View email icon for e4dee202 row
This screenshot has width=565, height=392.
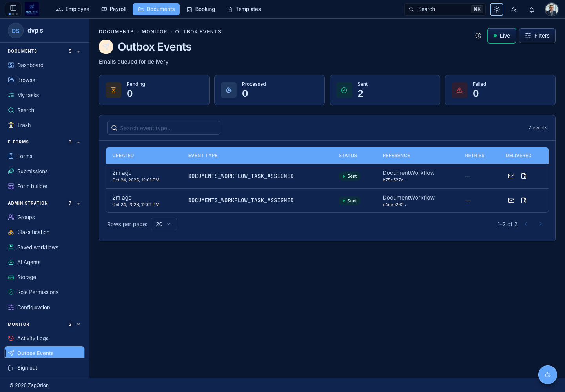[511, 200]
